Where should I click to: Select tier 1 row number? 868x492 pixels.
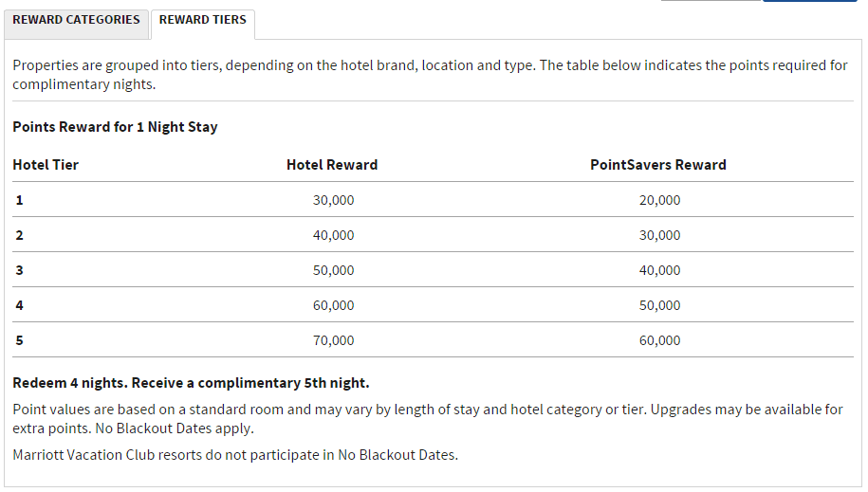(19, 200)
